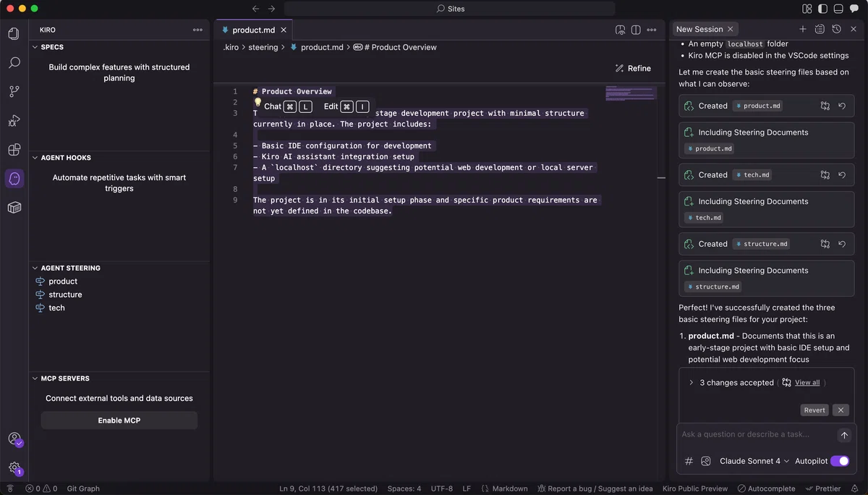This screenshot has height=495, width=868.
Task: Open the Explorer view in activity bar
Action: coord(14,33)
